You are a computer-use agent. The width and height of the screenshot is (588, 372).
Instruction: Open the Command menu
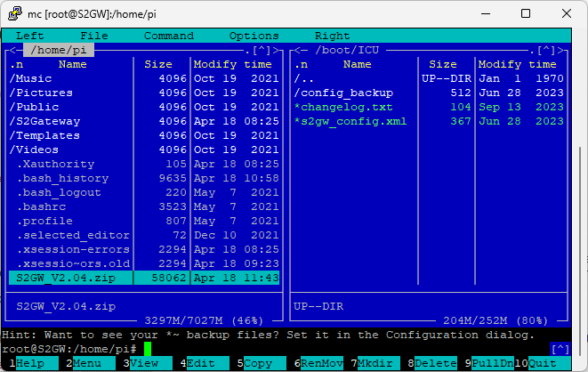168,36
